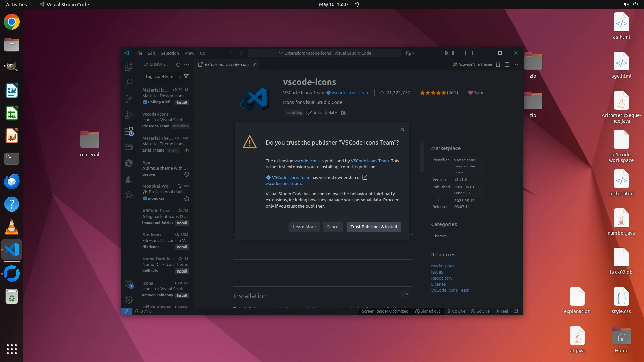644x362 pixels.
Task: Open the Search view in activity bar
Action: (128, 82)
